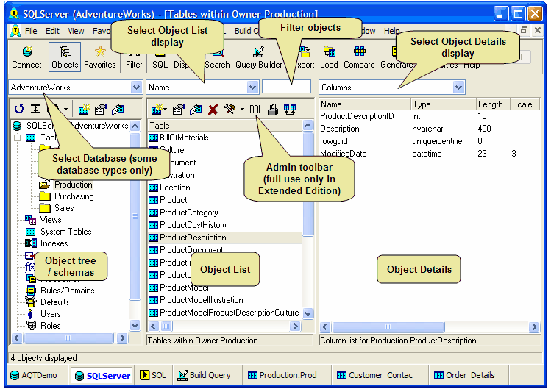The width and height of the screenshot is (551, 392).
Task: Click the create object icon in tree toolbar
Action: click(84, 110)
